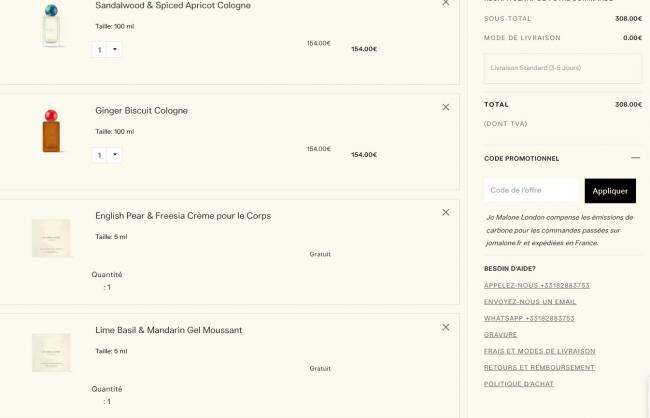Remove Sandalwood & Spiced Apricot Cologne item
The image size is (650, 418).
point(446,3)
